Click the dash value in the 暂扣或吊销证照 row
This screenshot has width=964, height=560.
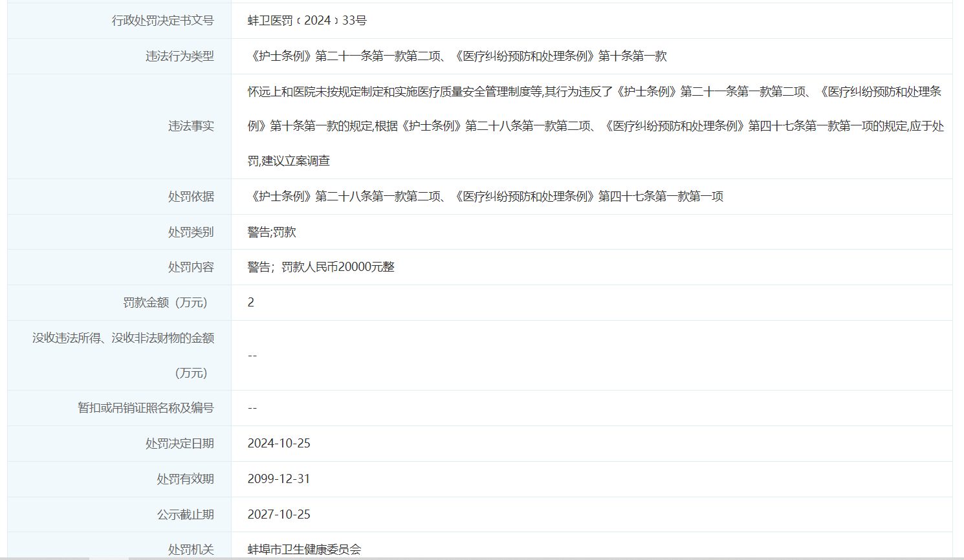pyautogui.click(x=252, y=408)
